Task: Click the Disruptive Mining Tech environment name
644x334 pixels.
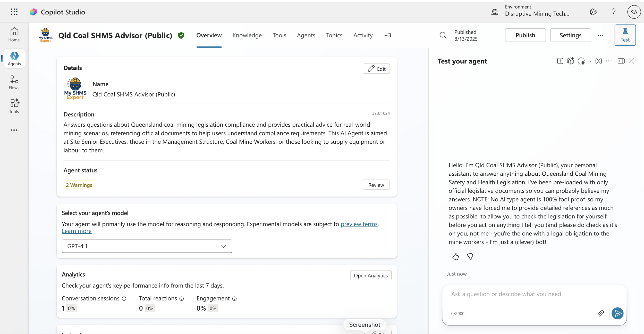Action: 537,14
